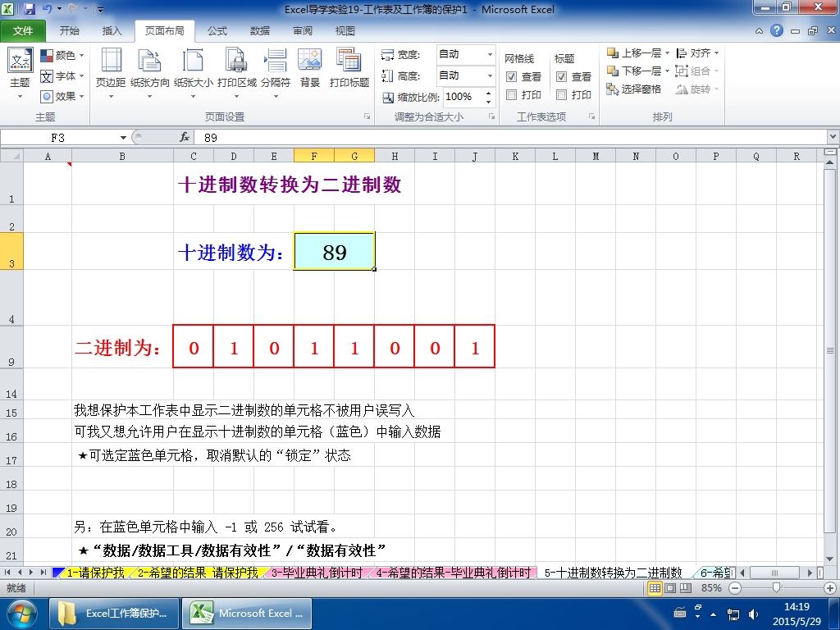Open theme Effects (效果) menu
840x630 pixels.
pyautogui.click(x=62, y=97)
